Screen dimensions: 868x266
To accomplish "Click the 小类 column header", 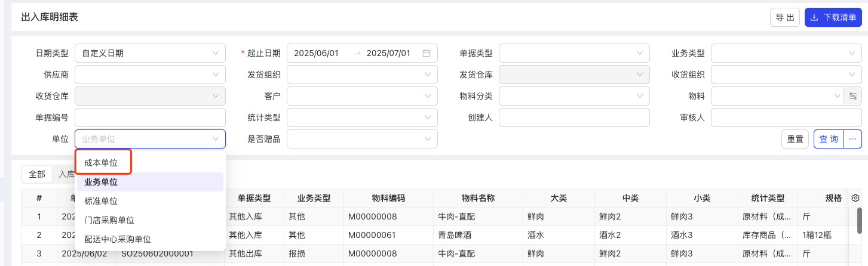I will pos(702,199).
